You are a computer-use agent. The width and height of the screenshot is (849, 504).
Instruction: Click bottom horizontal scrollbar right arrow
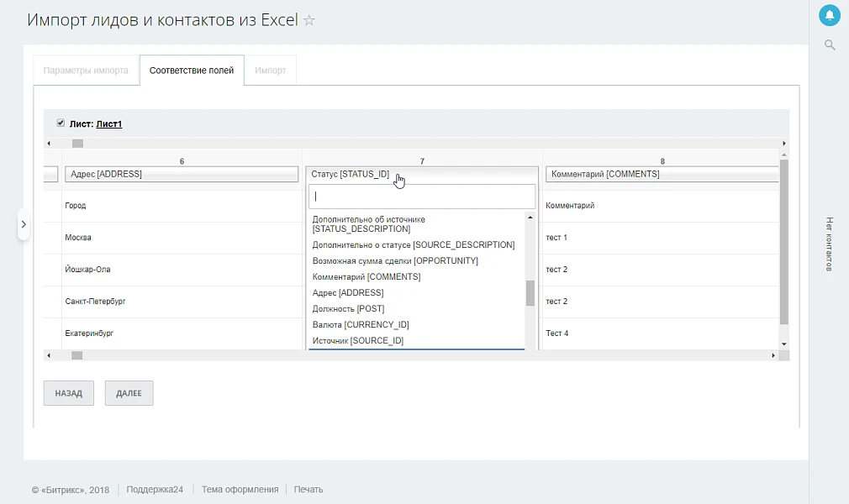(773, 355)
